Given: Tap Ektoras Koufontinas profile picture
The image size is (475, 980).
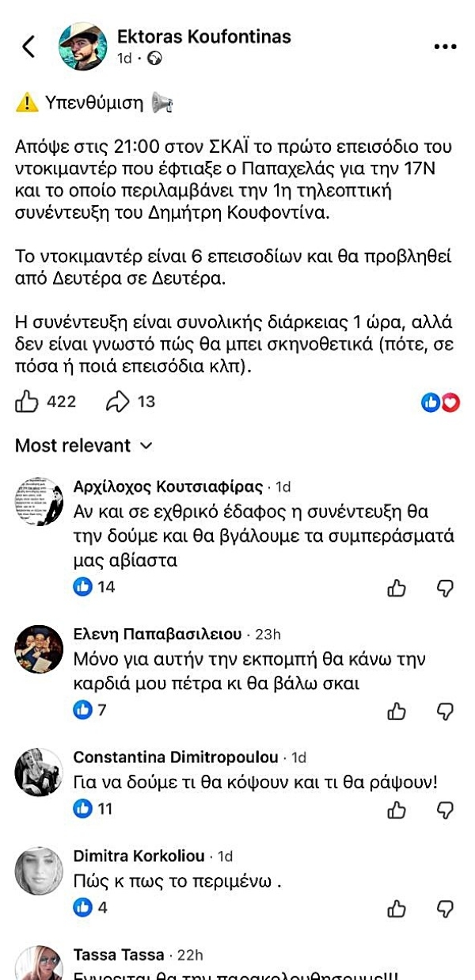Looking at the screenshot, I should pos(83,46).
